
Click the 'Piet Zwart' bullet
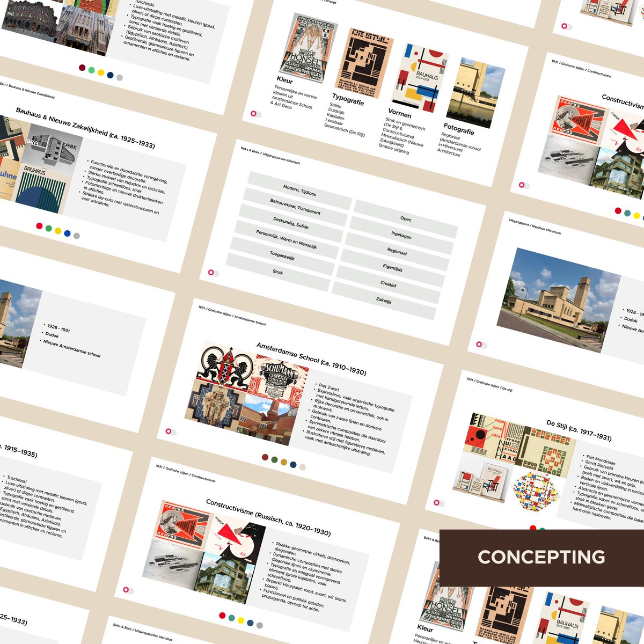coord(329,387)
